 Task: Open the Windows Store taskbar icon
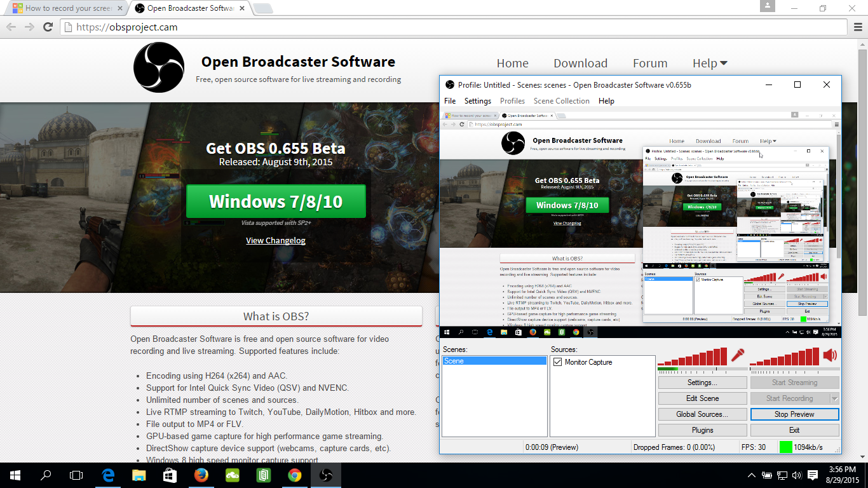(x=170, y=475)
